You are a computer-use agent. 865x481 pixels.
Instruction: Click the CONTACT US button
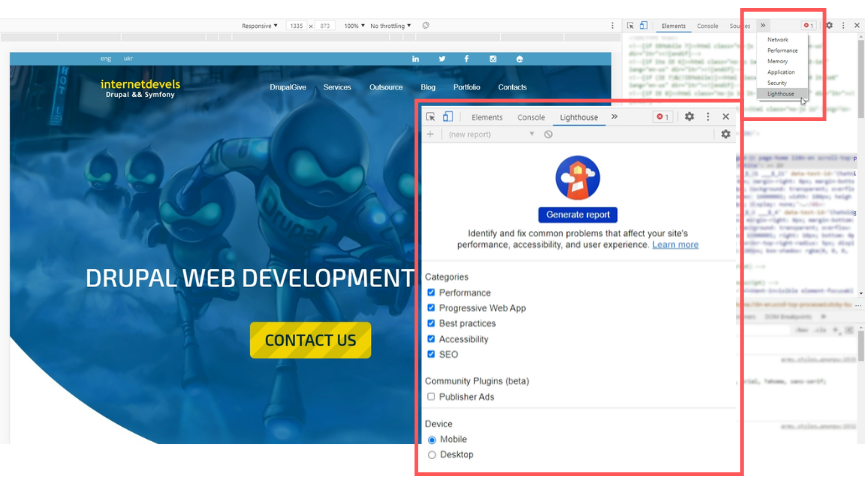tap(310, 340)
